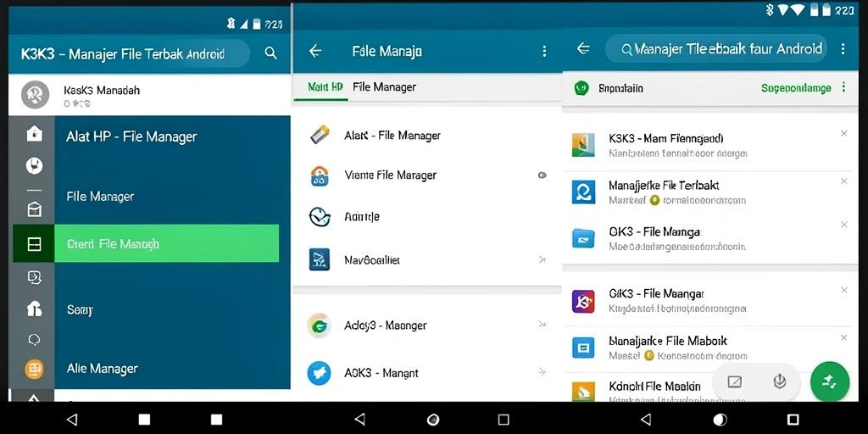Click the home icon in left sidebar
This screenshot has height=434, width=868.
pyautogui.click(x=34, y=133)
